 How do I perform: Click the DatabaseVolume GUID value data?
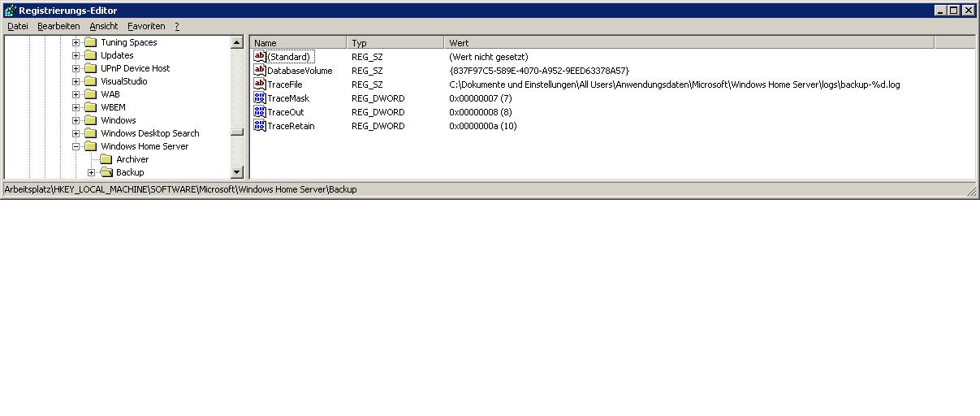539,71
